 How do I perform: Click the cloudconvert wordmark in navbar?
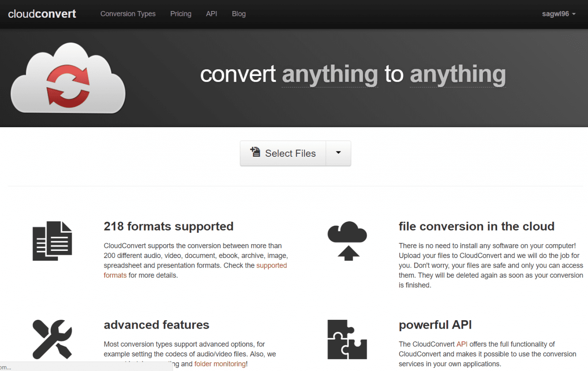coord(42,14)
